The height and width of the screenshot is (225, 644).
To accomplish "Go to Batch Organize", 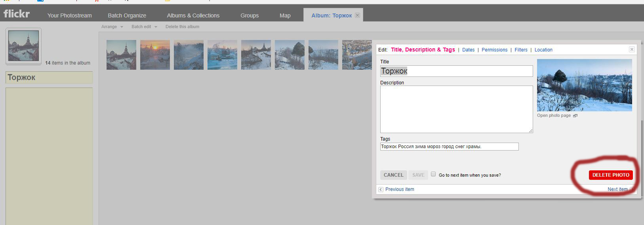I will [127, 15].
